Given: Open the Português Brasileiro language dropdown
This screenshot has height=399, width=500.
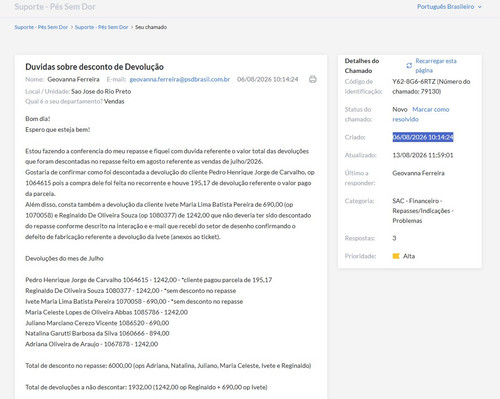Looking at the screenshot, I should point(449,7).
